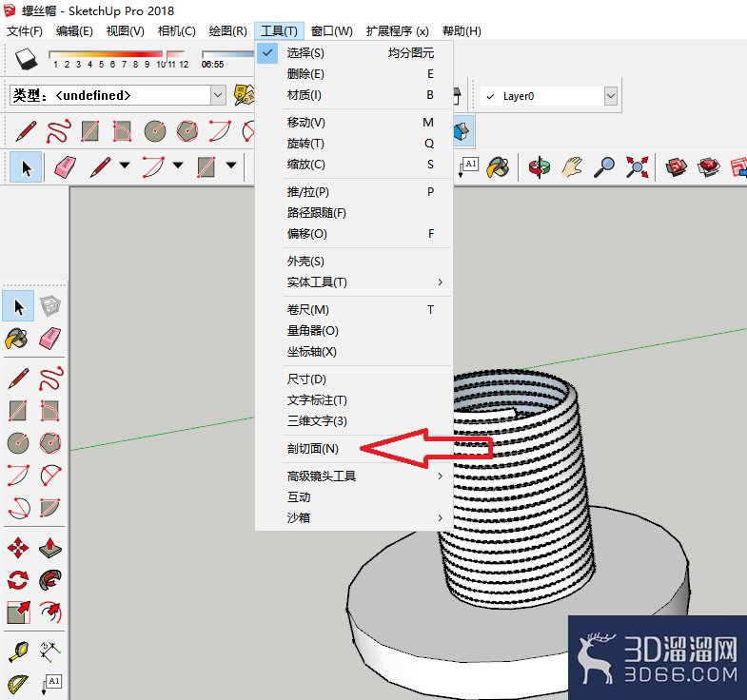Select the Tape Measure tool in left toolbar
Screen dimensions: 747x700
[18, 651]
